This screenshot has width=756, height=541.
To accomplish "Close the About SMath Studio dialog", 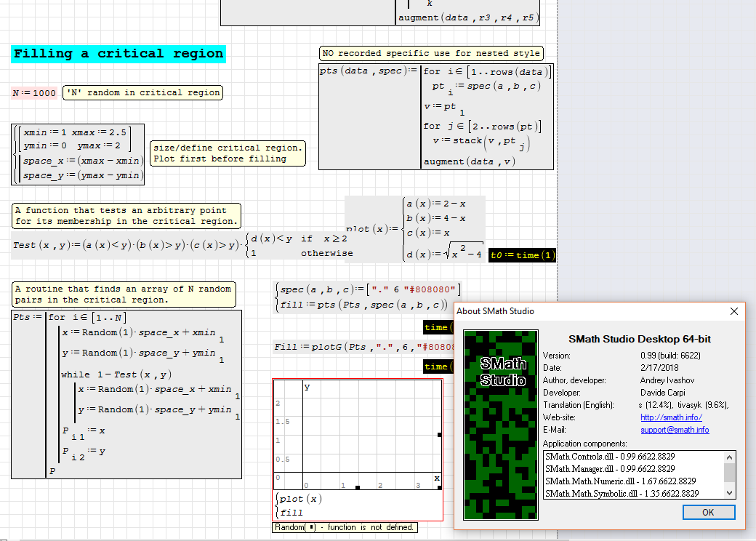I will click(733, 311).
